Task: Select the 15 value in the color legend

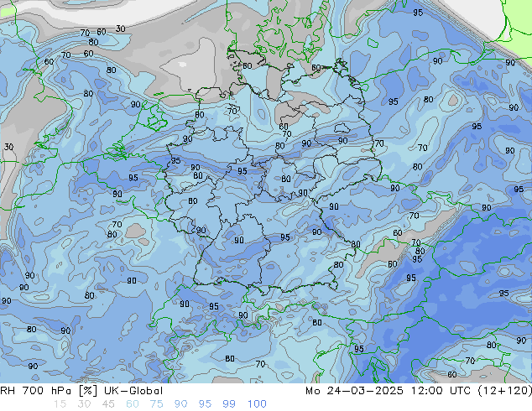Action: pyautogui.click(x=60, y=404)
